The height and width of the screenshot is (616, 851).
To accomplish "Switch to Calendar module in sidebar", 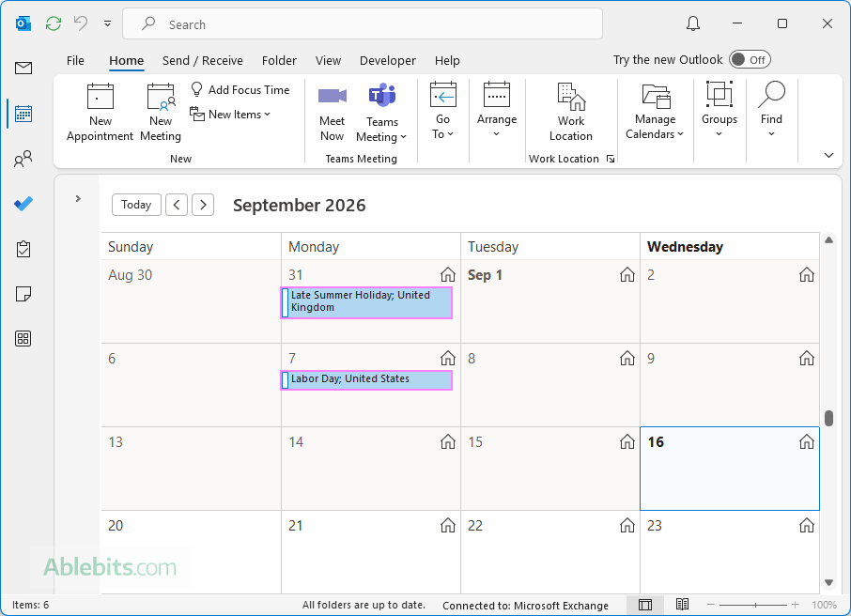I will 23,114.
